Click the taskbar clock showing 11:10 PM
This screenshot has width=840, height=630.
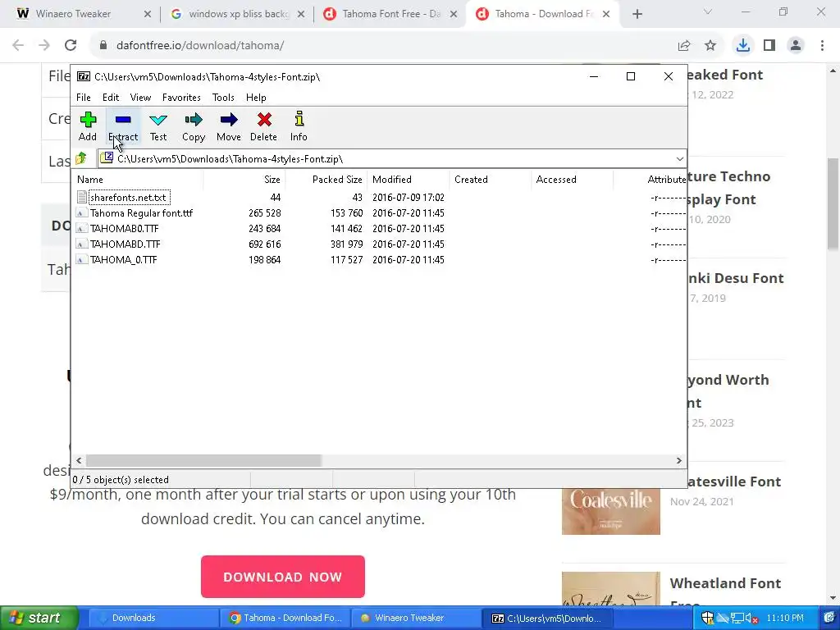[785, 619]
